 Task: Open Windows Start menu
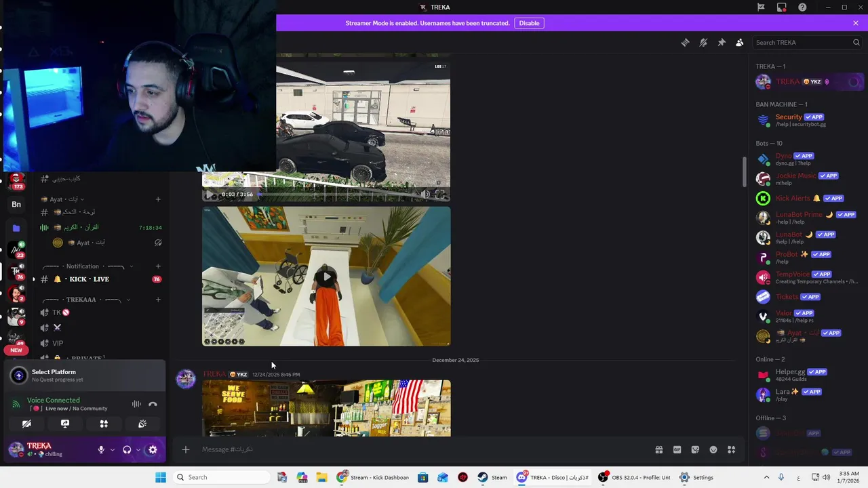[161, 477]
